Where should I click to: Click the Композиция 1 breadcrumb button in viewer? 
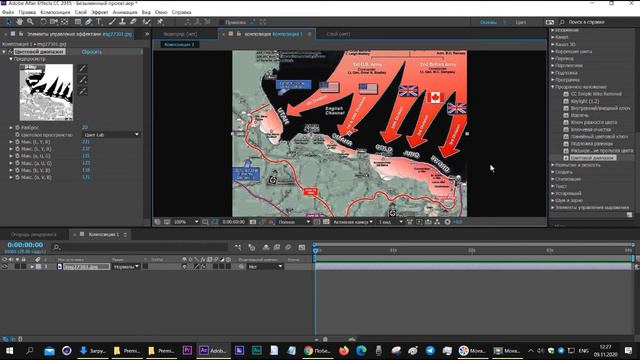[x=180, y=44]
